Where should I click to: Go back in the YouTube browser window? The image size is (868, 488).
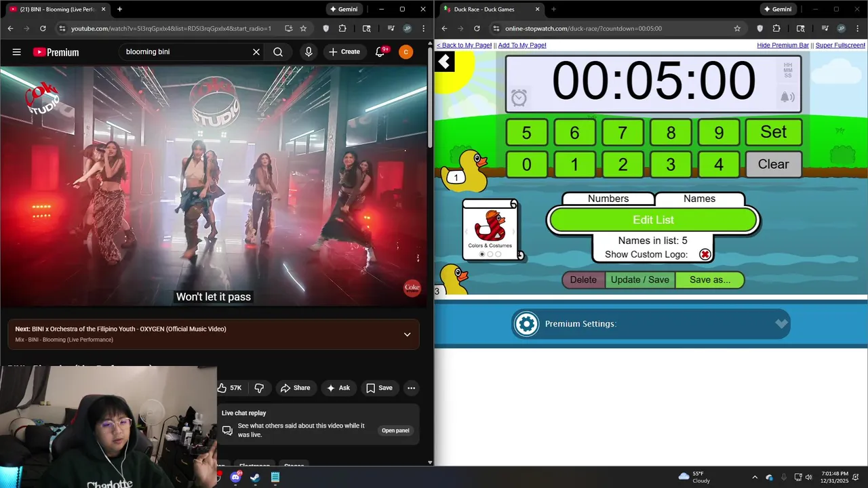(x=10, y=28)
